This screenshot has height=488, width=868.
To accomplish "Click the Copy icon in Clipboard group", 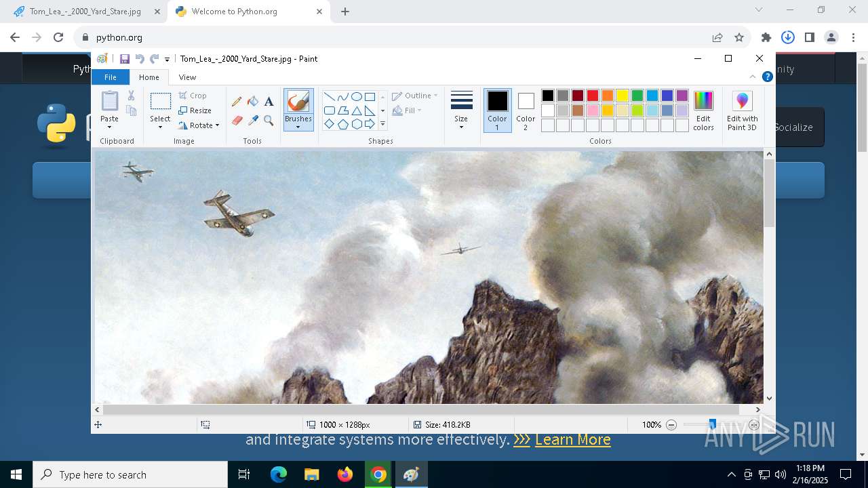I will pyautogui.click(x=132, y=110).
